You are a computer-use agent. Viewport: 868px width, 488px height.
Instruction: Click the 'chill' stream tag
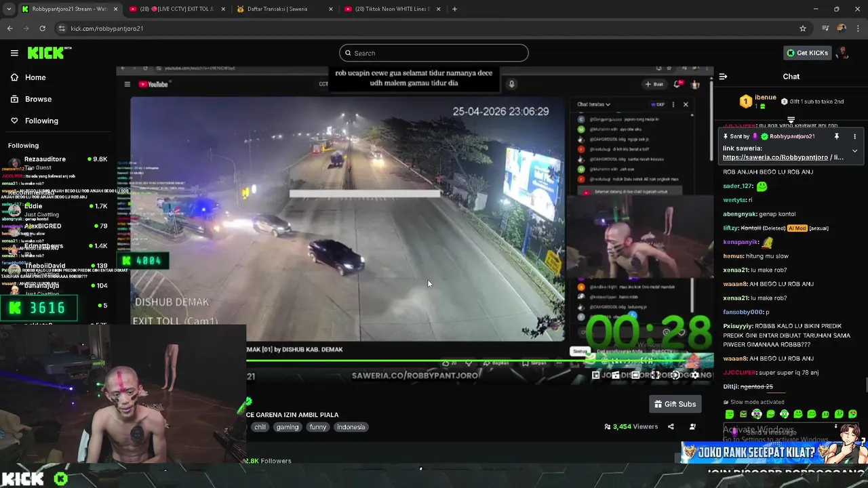260,427
